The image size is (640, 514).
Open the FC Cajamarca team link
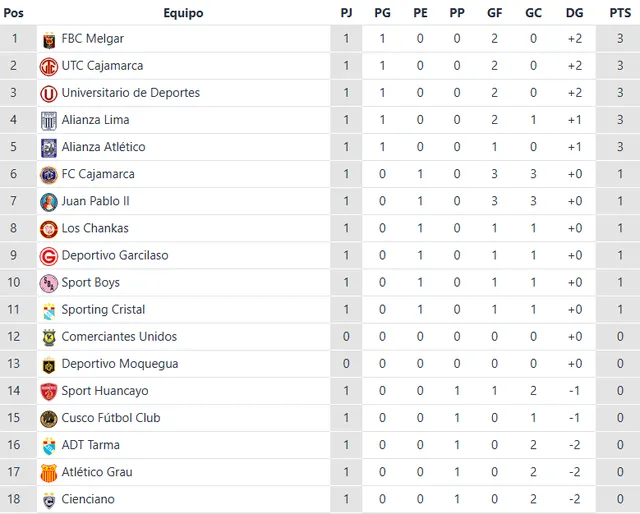point(97,174)
